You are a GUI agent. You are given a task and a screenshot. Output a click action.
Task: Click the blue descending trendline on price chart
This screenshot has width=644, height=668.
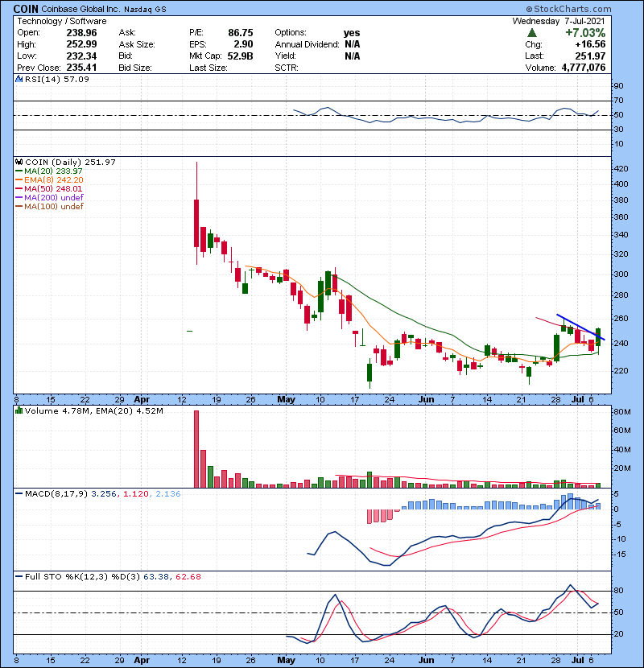pos(580,328)
